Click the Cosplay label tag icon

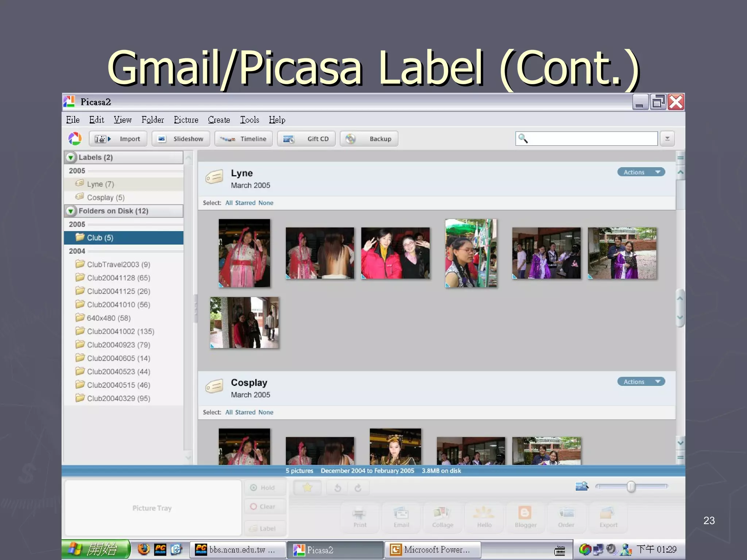(x=214, y=386)
